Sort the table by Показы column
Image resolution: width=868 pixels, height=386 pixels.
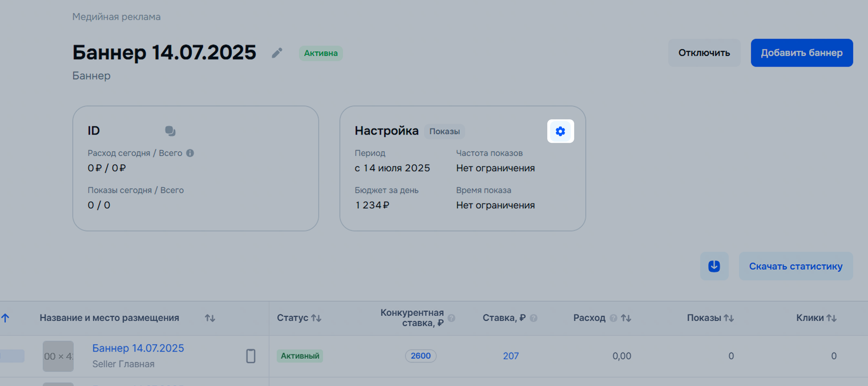pos(729,318)
